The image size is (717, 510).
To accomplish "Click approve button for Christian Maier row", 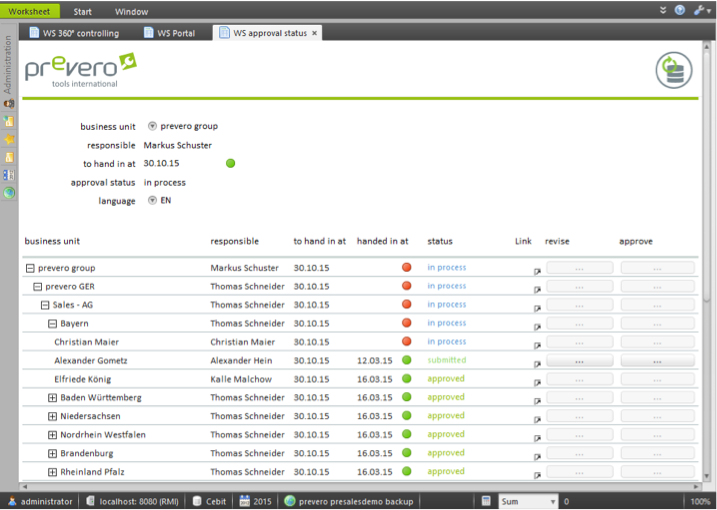I will pyautogui.click(x=657, y=343).
